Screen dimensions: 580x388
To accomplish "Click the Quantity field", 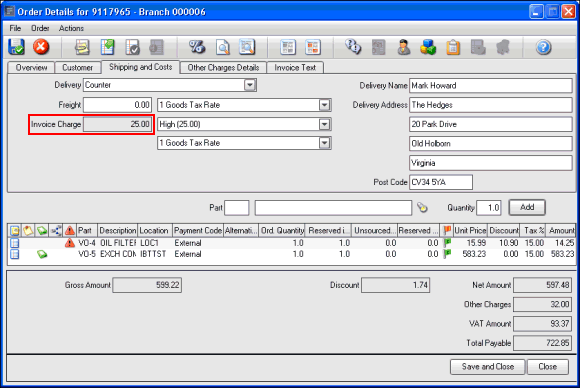I will (x=489, y=208).
